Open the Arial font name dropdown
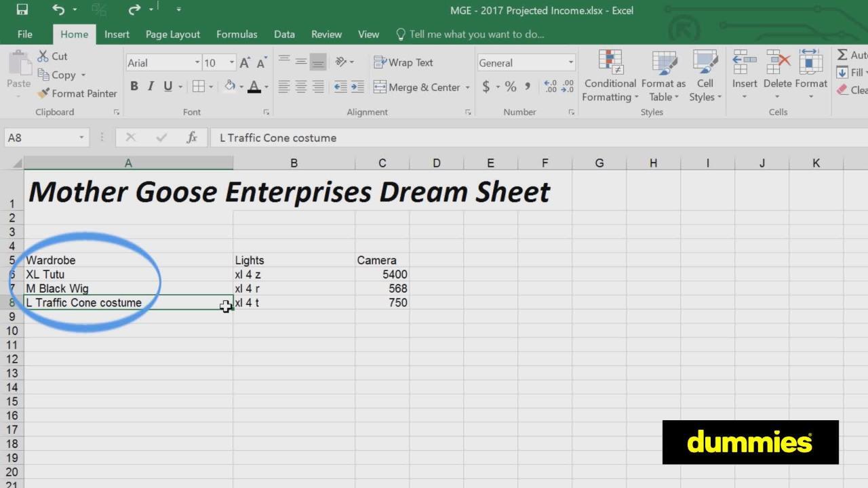 (x=197, y=63)
